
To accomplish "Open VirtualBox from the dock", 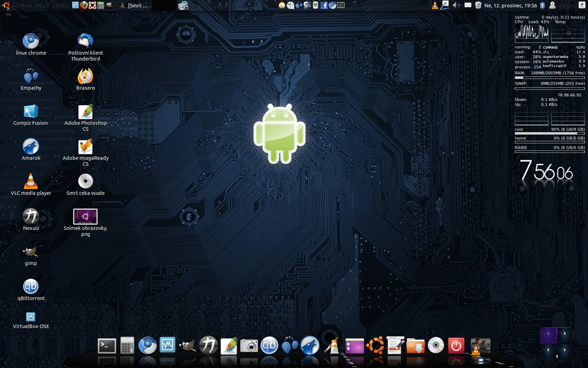I will coord(167,345).
